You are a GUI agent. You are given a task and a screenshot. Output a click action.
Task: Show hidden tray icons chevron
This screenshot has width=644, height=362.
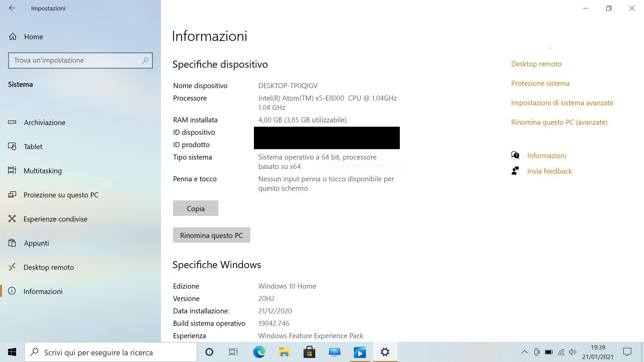coord(524,352)
